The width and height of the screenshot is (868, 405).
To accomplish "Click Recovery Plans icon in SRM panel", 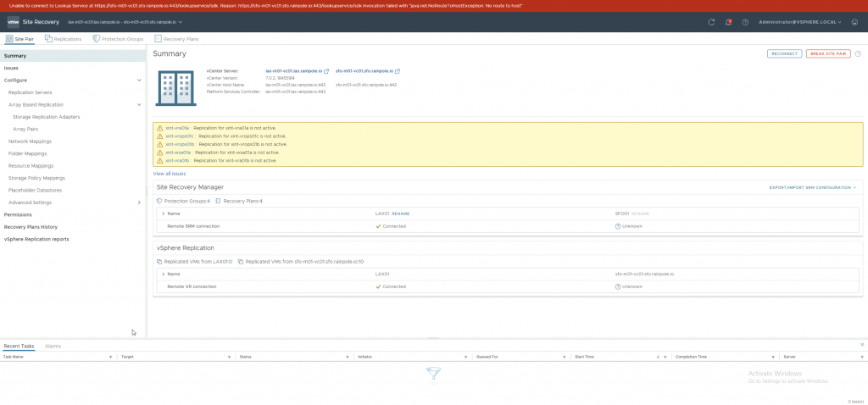I will pyautogui.click(x=218, y=202).
